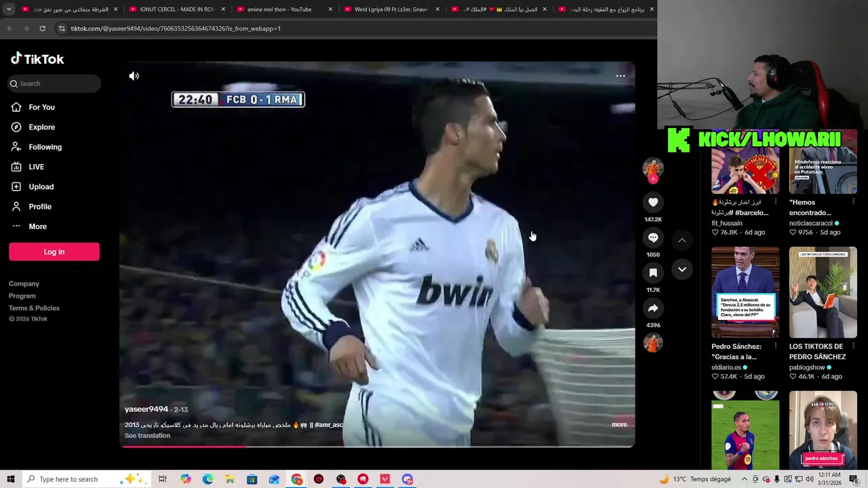Switch to Chrome on the taskbar

click(297, 479)
